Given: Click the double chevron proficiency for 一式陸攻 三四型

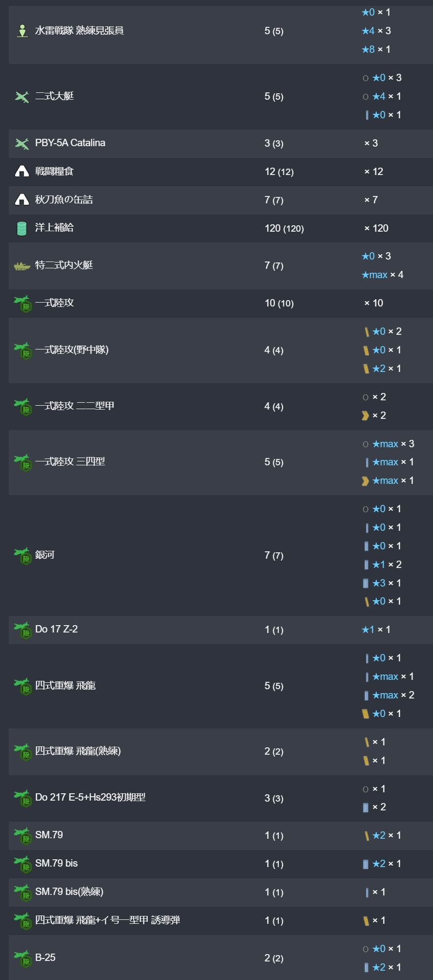Looking at the screenshot, I should [365, 481].
